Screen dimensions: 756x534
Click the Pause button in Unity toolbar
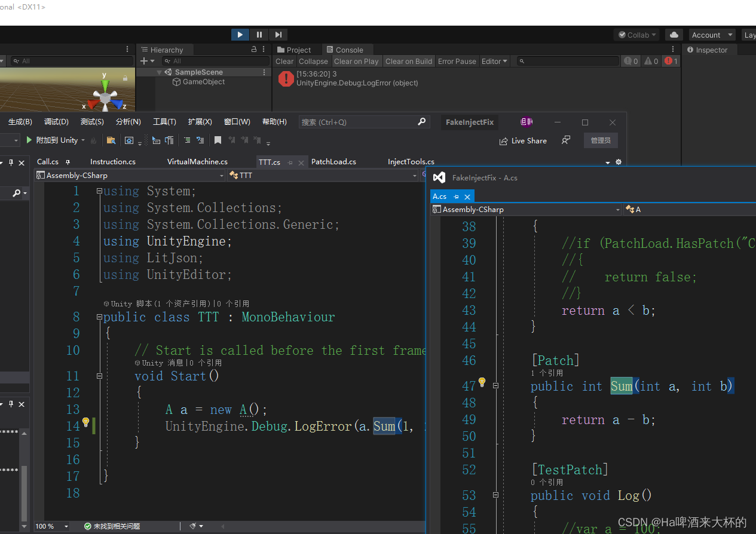pyautogui.click(x=259, y=35)
